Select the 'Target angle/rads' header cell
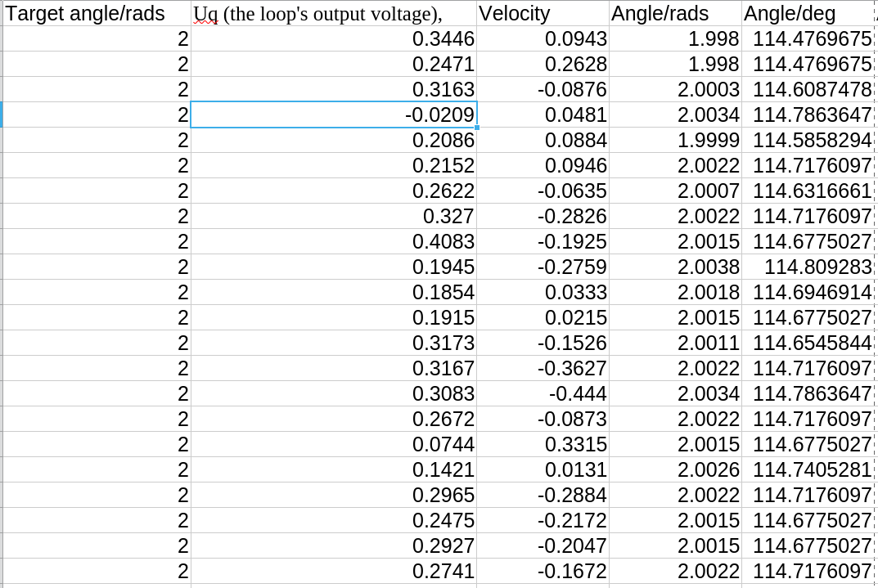The image size is (878, 588). pyautogui.click(x=97, y=13)
